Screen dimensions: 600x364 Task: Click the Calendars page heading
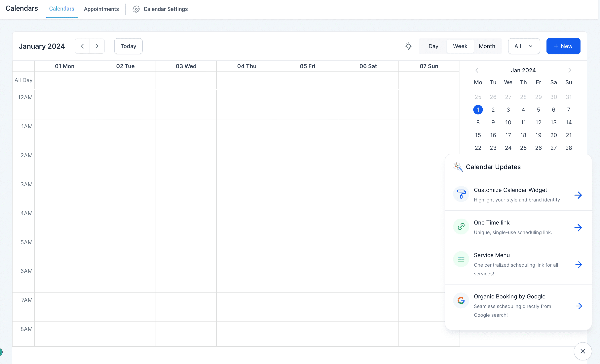click(22, 8)
